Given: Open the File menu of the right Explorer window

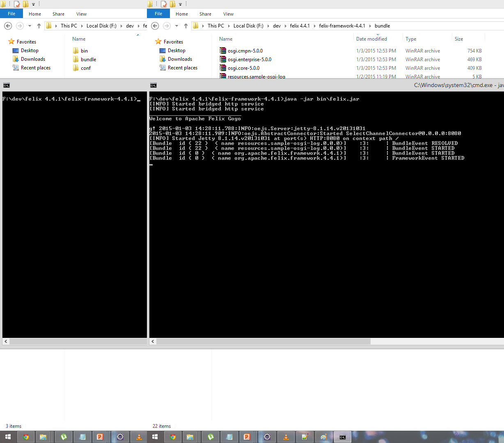Looking at the screenshot, I should [158, 13].
